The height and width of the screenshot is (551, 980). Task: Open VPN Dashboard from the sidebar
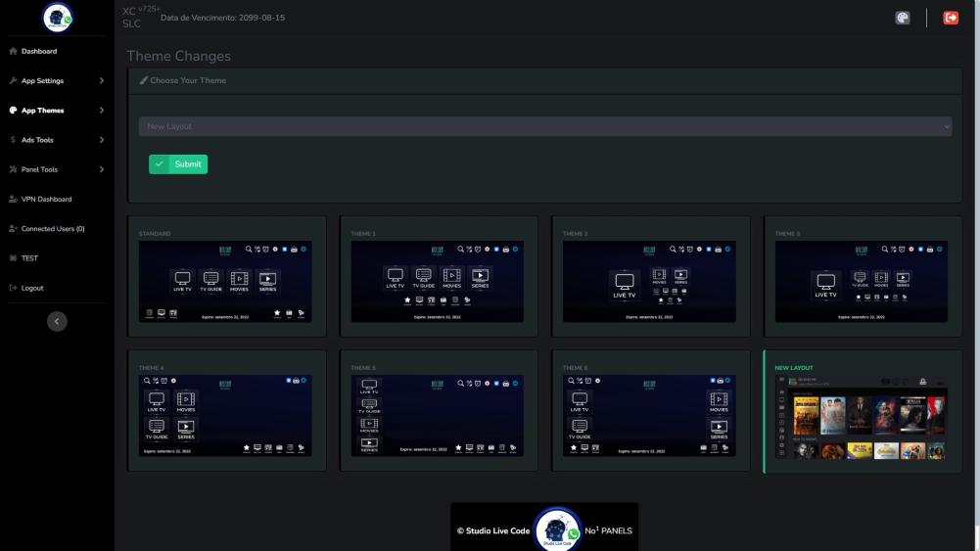pyautogui.click(x=46, y=199)
